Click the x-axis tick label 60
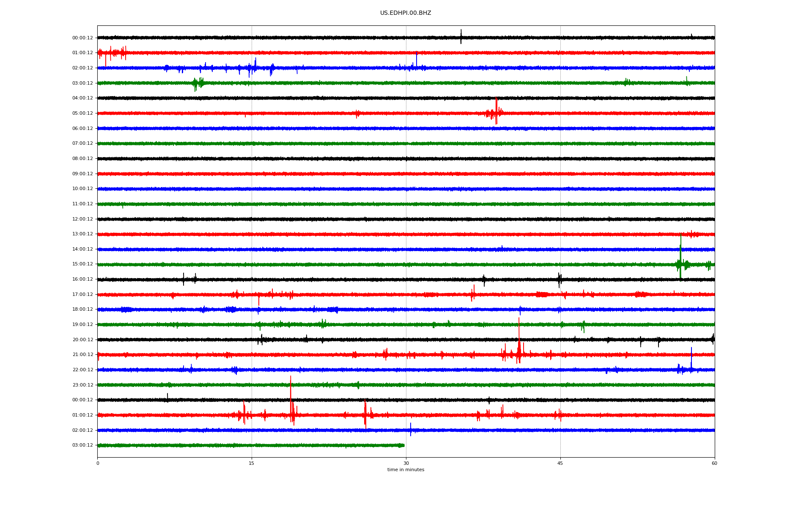This screenshot has height=508, width=812. tap(714, 464)
